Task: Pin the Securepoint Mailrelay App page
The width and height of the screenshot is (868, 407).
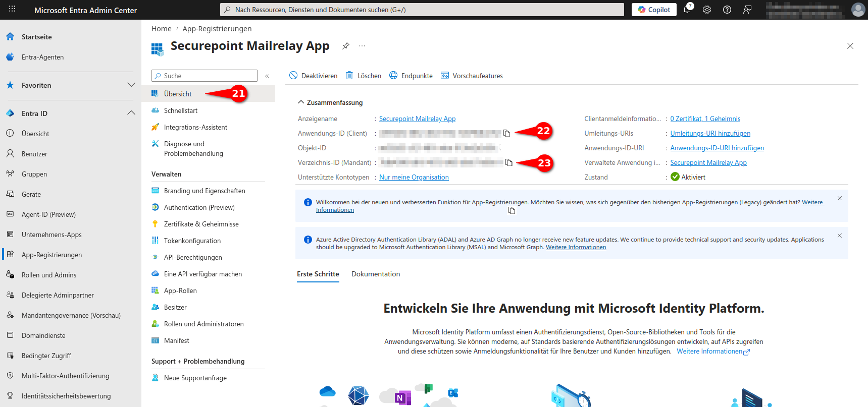Action: [x=346, y=46]
